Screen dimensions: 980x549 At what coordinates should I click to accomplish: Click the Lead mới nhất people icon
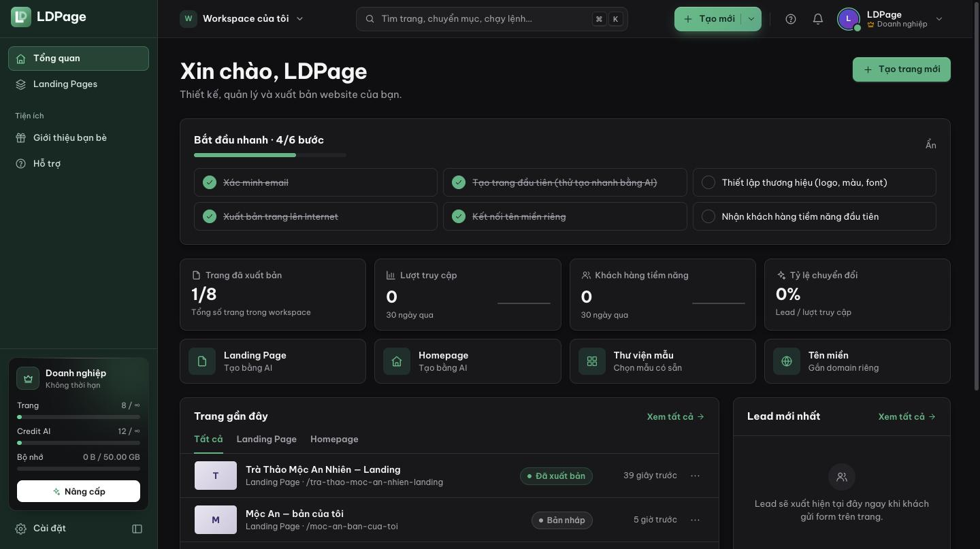(842, 477)
